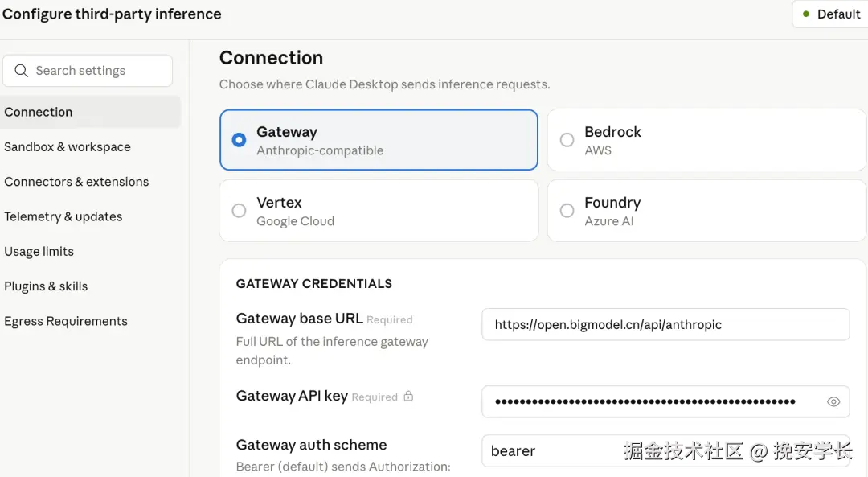Choose the Bedrock AWS radio option

[567, 140]
